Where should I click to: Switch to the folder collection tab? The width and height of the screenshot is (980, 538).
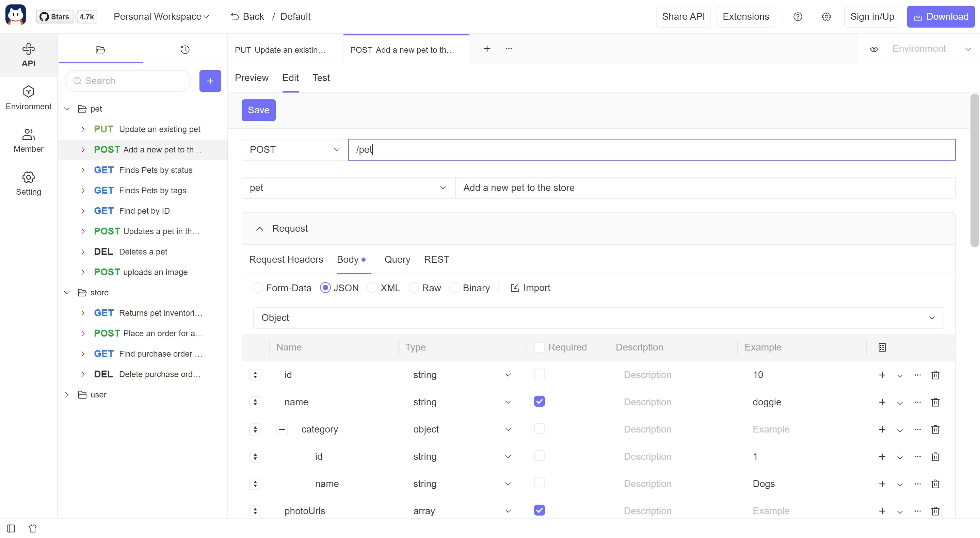(100, 49)
